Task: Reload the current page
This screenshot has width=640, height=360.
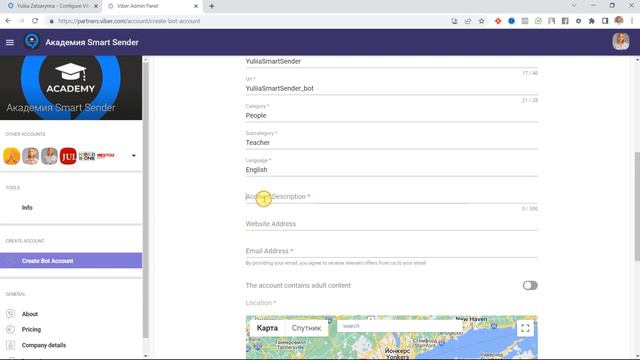Action: [35, 21]
